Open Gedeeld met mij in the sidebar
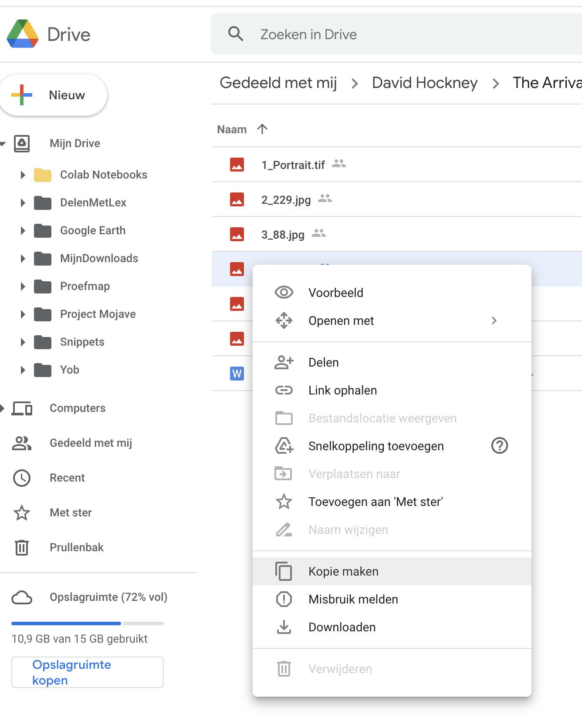This screenshot has height=728, width=582. 91,443
